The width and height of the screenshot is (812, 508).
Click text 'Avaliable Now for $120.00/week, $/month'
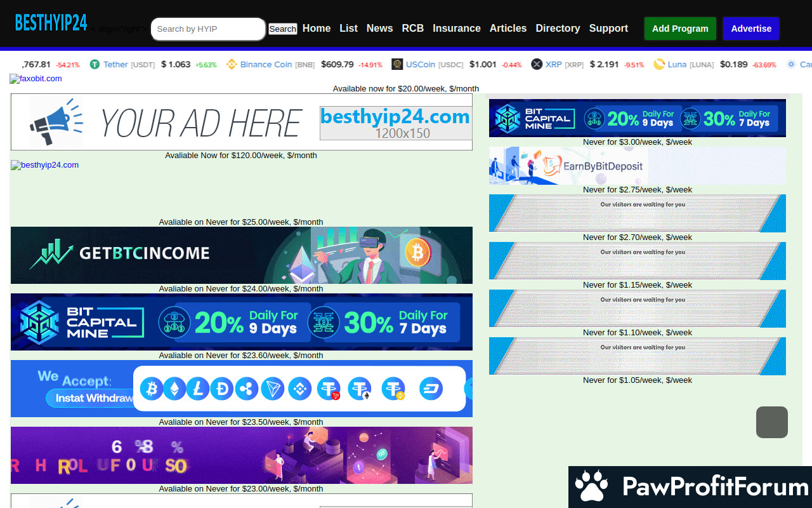click(x=241, y=155)
